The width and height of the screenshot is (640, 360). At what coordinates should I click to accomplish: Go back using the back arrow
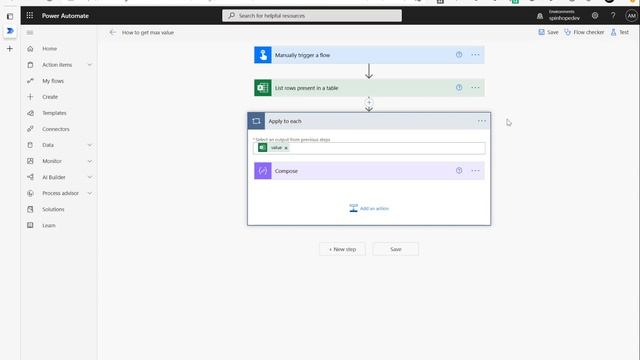(x=113, y=32)
